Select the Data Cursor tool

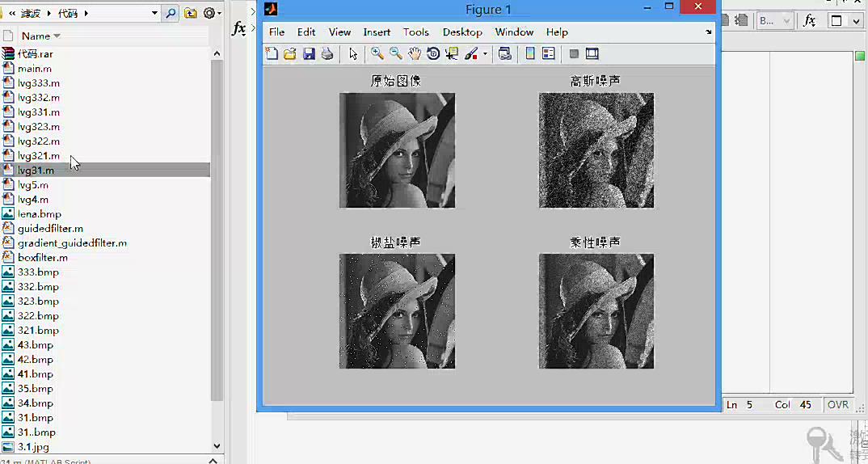point(452,53)
